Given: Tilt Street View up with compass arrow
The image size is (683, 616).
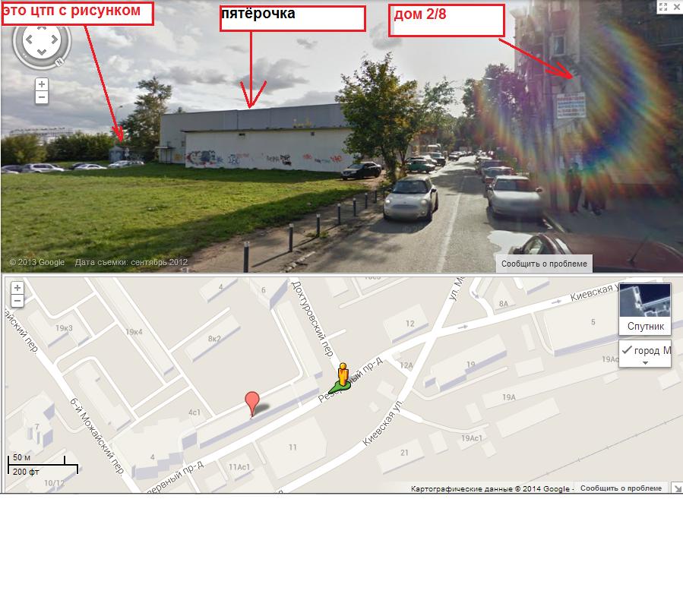Looking at the screenshot, I should coord(42,28).
